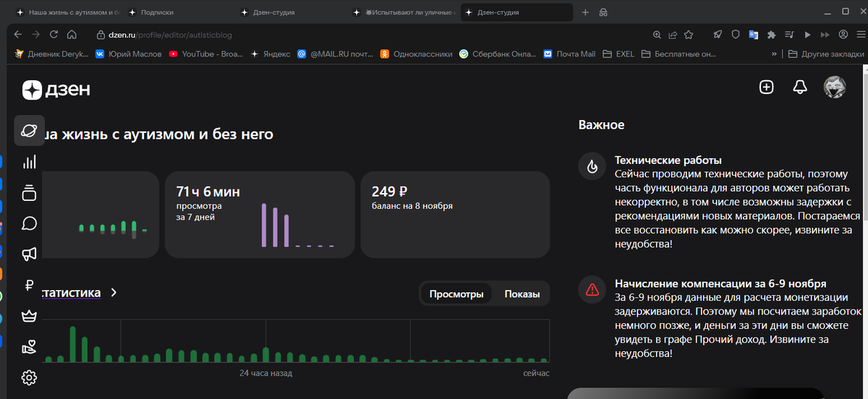Bookmark this page with the star icon
868x399 pixels.
689,35
